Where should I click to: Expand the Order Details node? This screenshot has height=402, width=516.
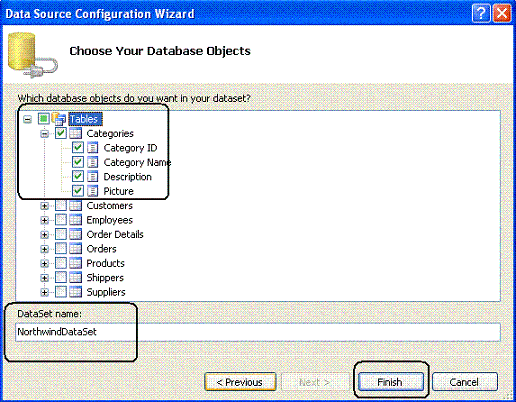[x=44, y=235]
